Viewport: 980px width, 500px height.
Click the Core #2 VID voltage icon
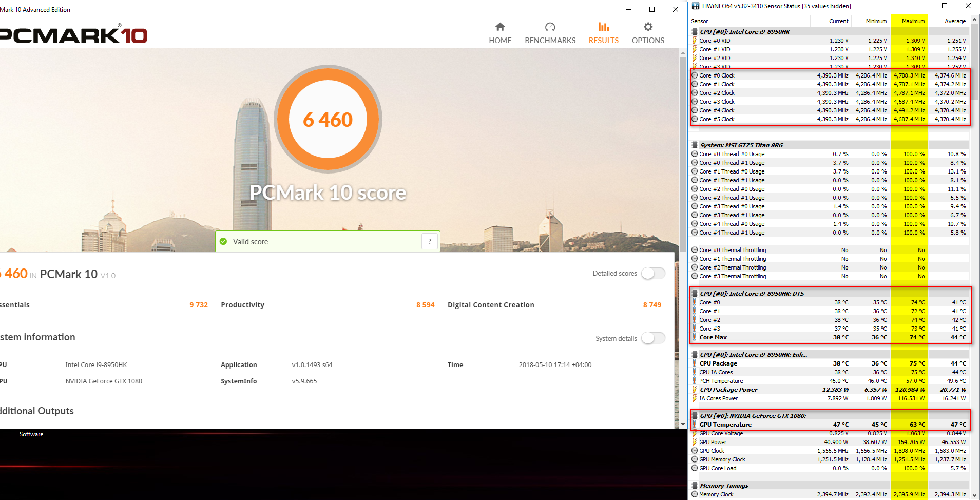click(x=695, y=58)
